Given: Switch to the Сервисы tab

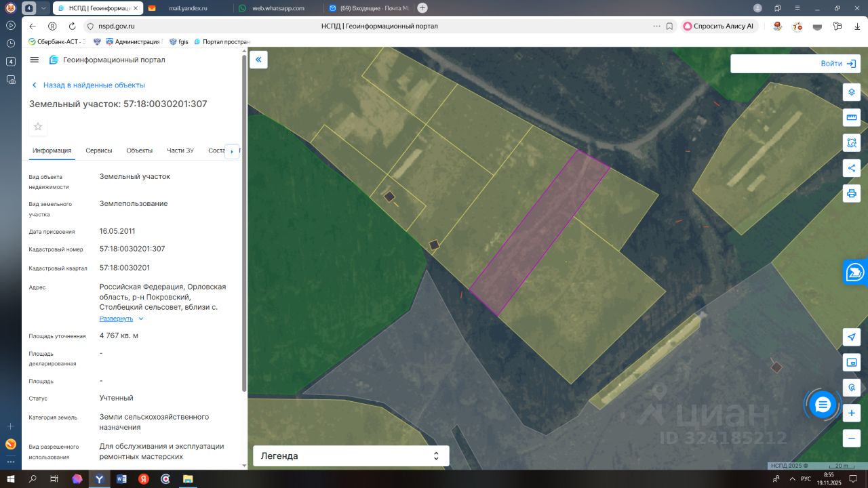Looking at the screenshot, I should [99, 150].
